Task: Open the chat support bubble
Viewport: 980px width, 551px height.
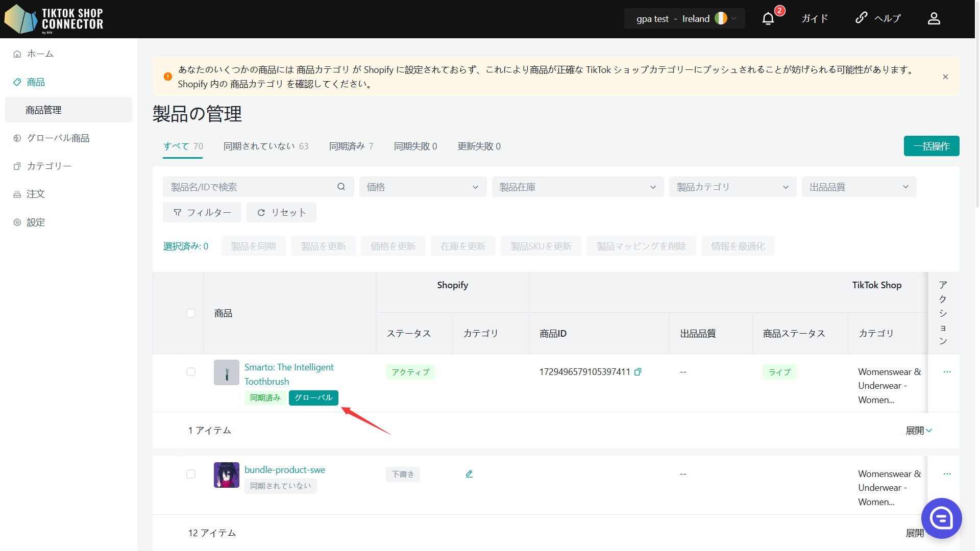Action: [x=941, y=518]
